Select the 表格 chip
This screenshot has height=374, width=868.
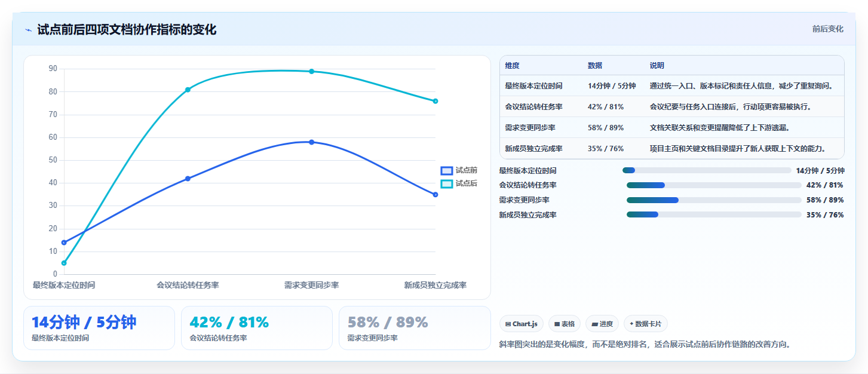[565, 324]
